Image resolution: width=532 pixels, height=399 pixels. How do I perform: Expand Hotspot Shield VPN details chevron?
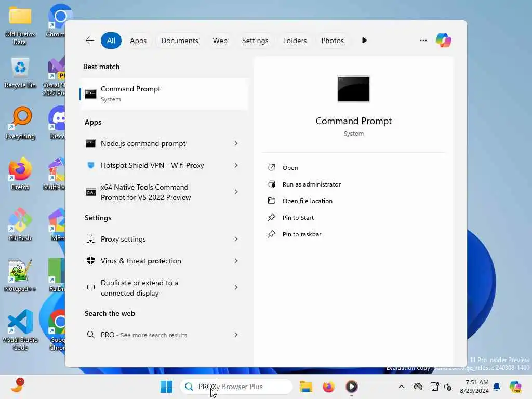(236, 165)
